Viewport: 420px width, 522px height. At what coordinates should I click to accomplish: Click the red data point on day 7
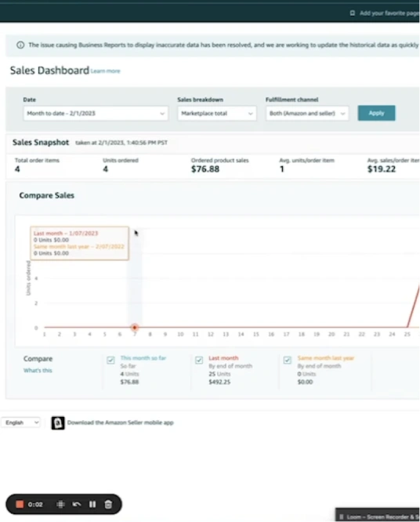coord(135,328)
